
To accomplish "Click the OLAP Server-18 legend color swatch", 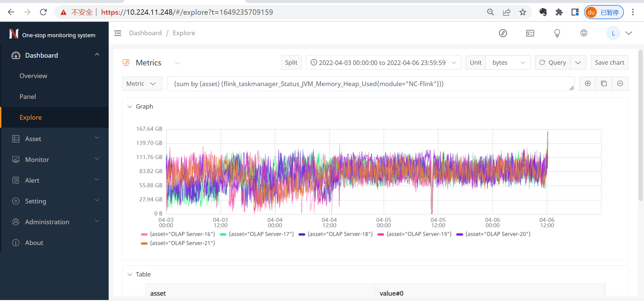I will (302, 235).
